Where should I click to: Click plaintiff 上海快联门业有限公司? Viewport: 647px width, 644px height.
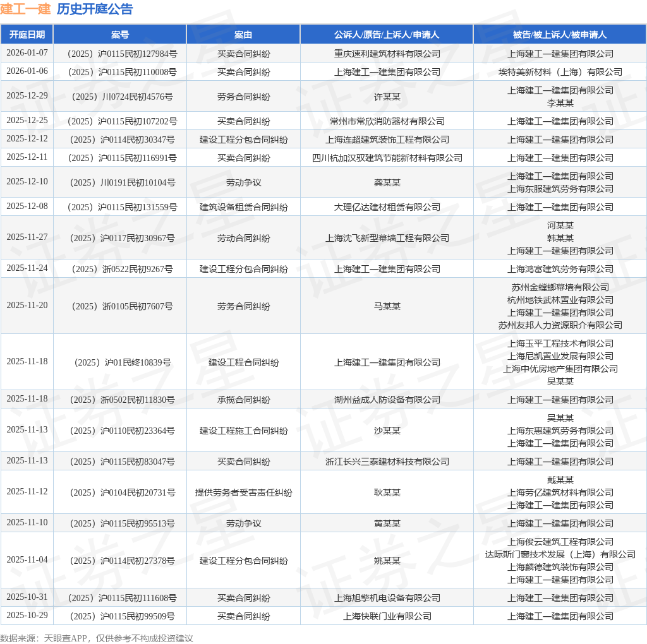click(x=387, y=616)
